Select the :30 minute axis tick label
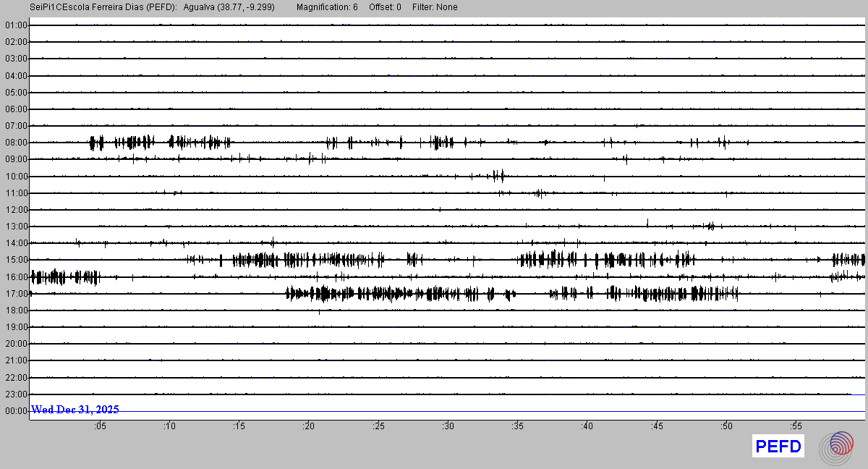This screenshot has height=469, width=868. [x=448, y=426]
